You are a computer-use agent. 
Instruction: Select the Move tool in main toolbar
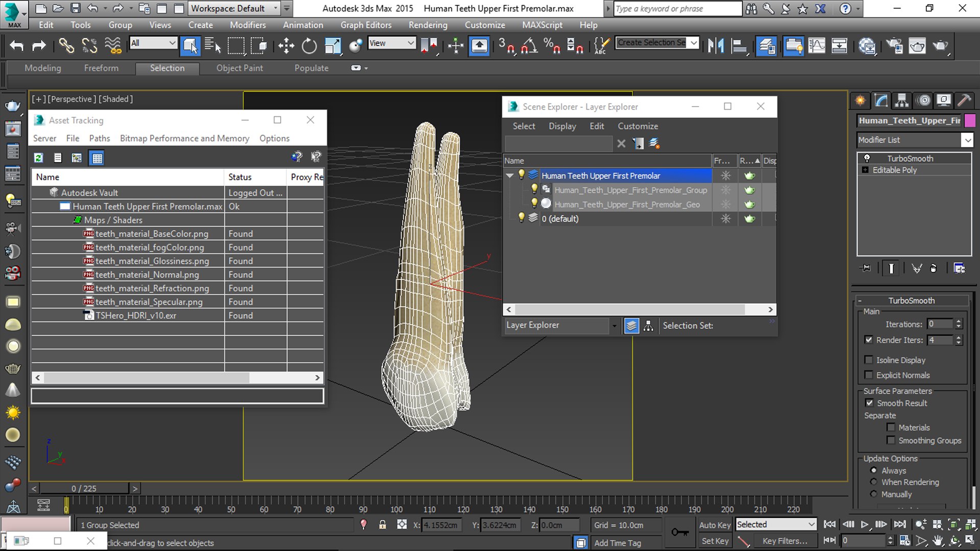286,46
